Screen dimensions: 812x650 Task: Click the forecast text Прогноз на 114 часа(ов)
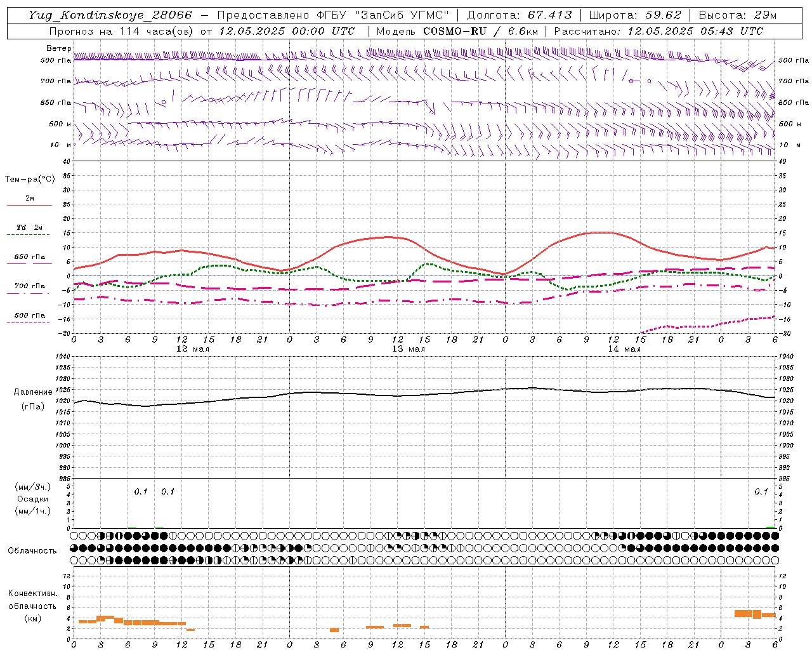coord(122,31)
